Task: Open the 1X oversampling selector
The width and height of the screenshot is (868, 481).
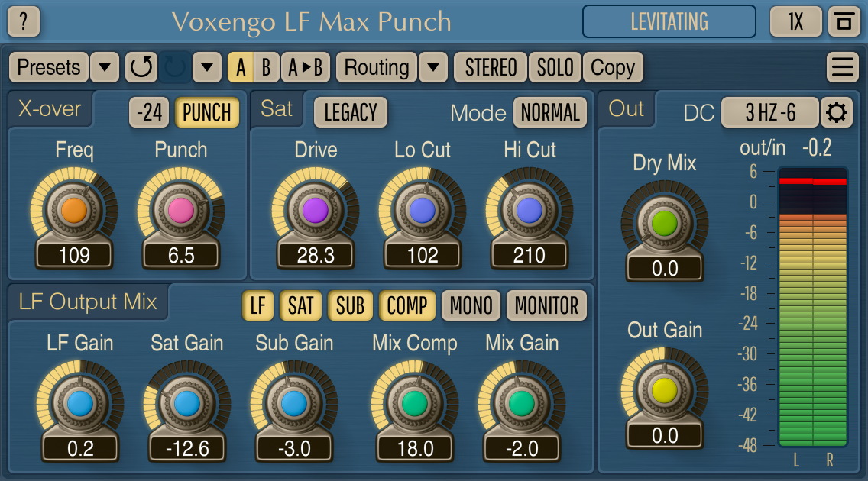Action: click(795, 21)
